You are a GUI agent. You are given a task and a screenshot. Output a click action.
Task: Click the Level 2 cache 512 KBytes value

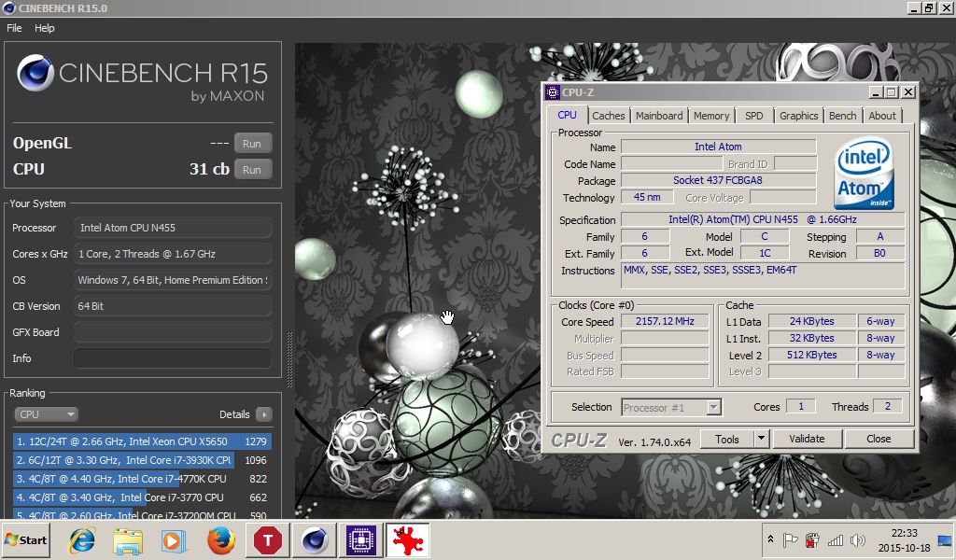[811, 355]
